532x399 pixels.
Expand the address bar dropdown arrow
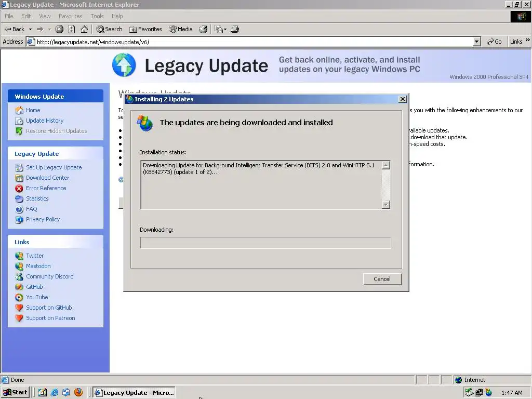tap(477, 42)
